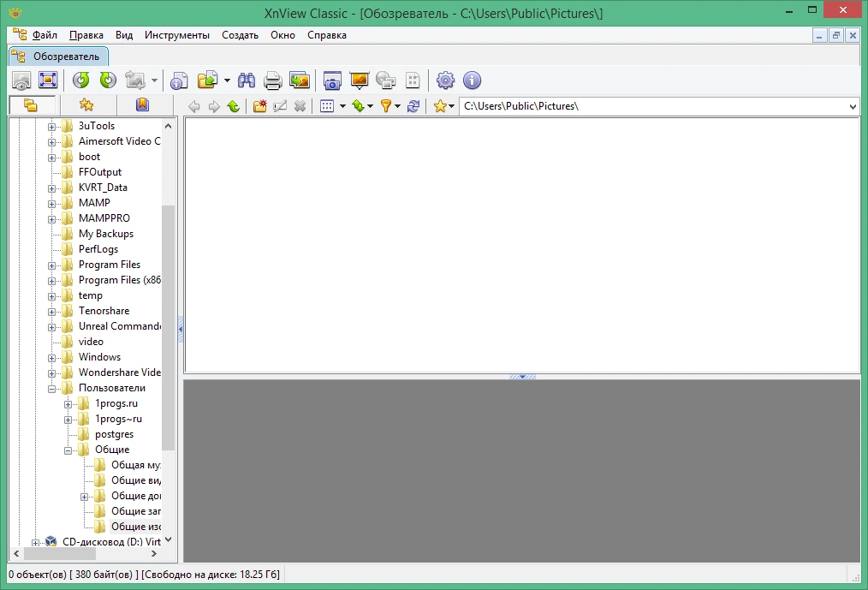Select the PerfLogs folder

coord(98,249)
